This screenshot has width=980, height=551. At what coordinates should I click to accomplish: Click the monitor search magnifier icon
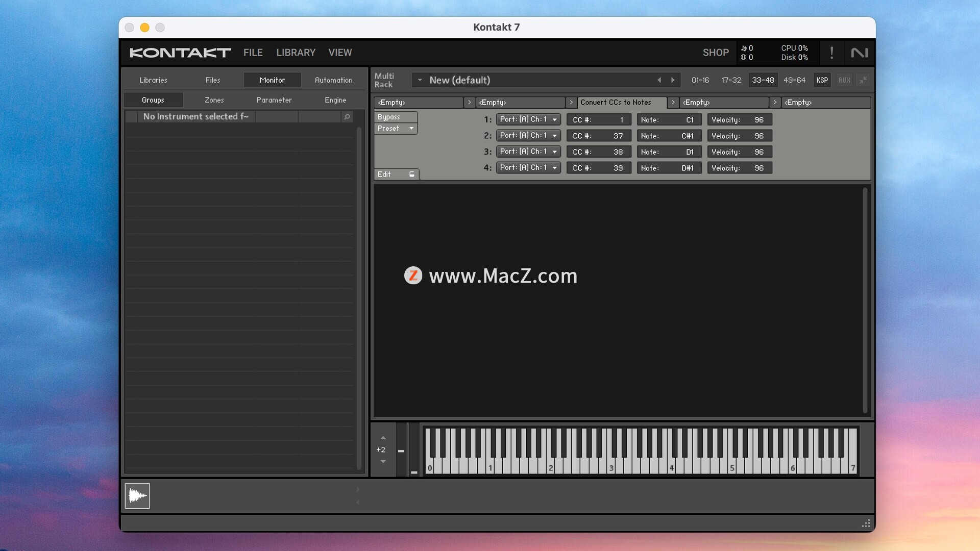click(347, 117)
